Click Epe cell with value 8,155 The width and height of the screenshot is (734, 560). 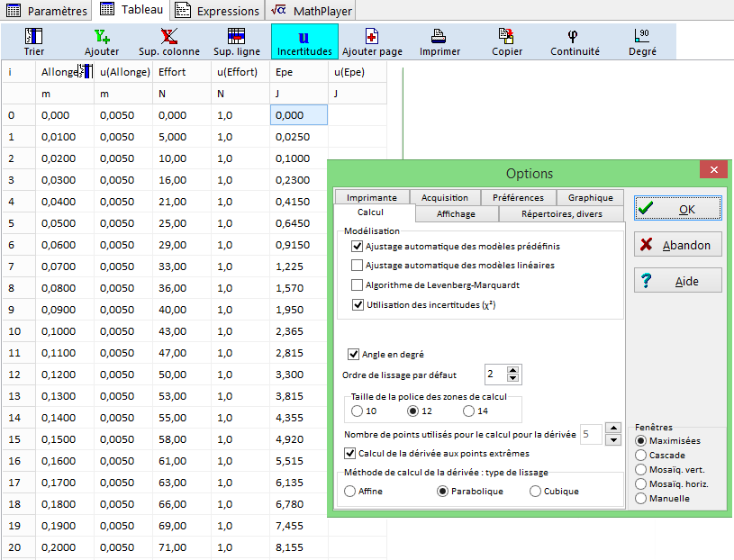pyautogui.click(x=299, y=547)
